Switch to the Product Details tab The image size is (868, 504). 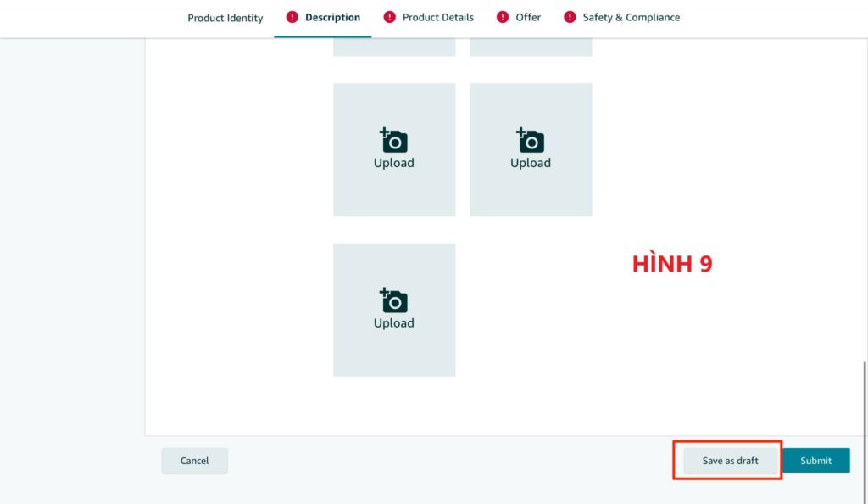[437, 17]
